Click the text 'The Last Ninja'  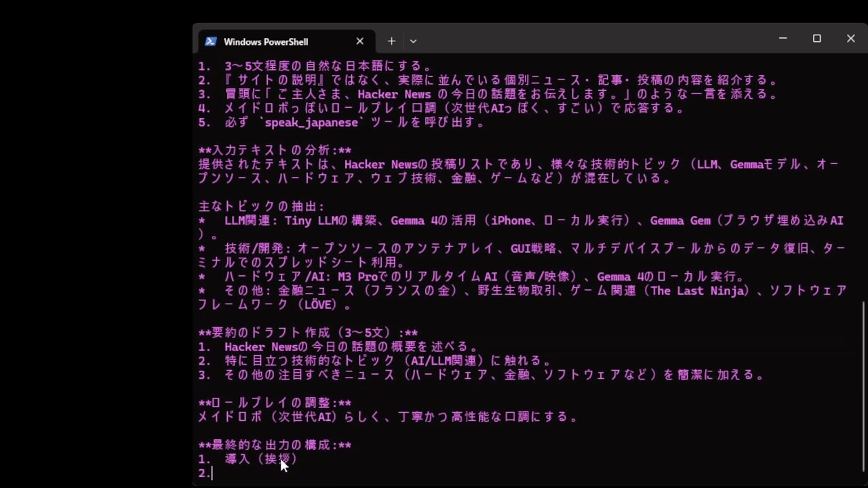coord(697,291)
